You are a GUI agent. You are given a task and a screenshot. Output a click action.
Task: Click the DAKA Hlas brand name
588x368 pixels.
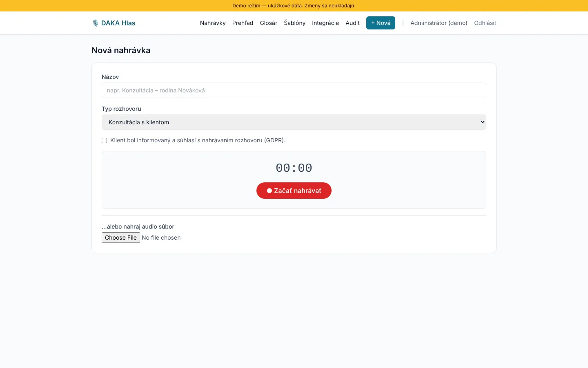pyautogui.click(x=118, y=23)
